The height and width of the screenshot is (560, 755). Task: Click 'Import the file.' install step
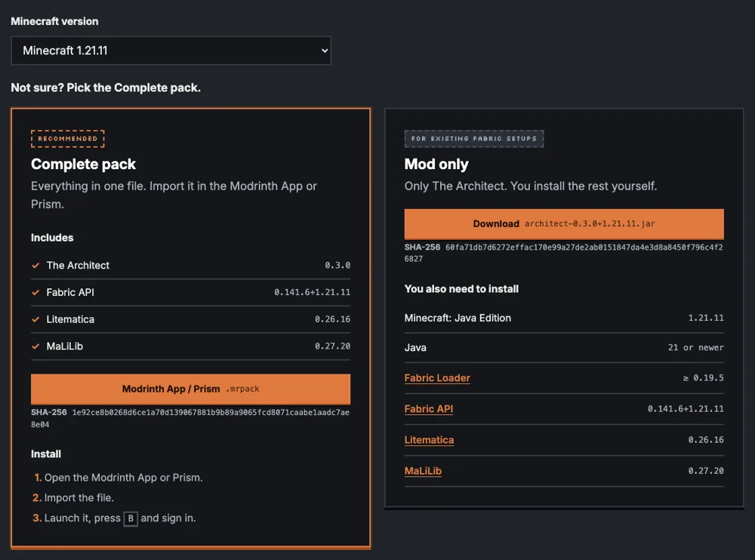[79, 498]
